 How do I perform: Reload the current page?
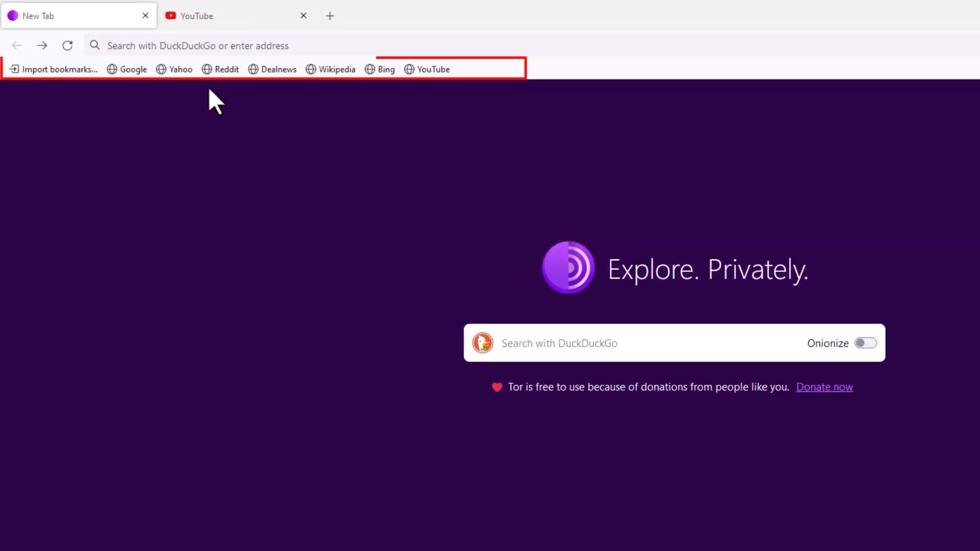pos(67,45)
